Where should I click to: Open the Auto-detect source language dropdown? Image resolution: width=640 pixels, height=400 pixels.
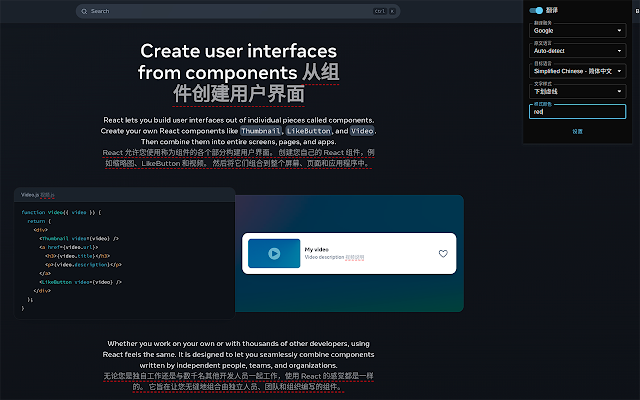pyautogui.click(x=577, y=51)
